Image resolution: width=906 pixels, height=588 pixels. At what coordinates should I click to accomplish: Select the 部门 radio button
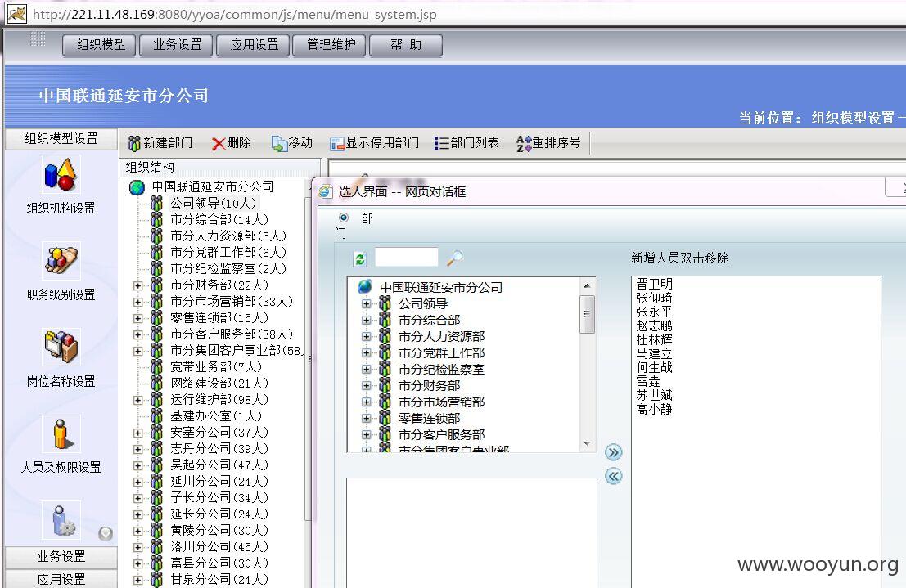coord(343,218)
